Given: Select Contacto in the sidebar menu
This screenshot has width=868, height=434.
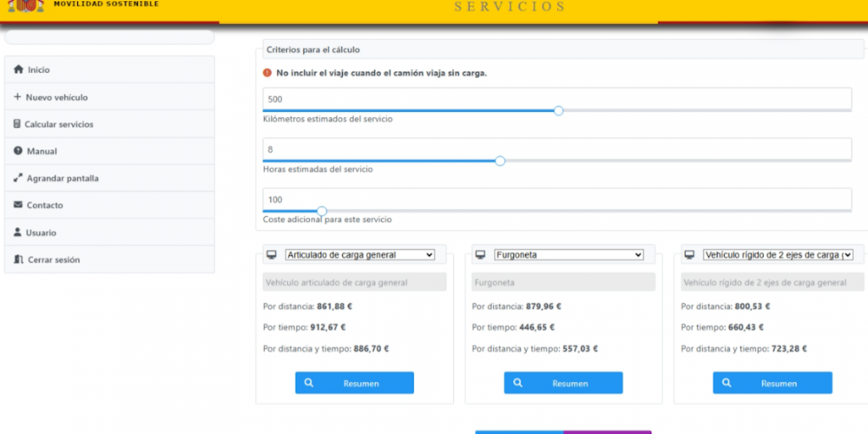Looking at the screenshot, I should pos(44,205).
